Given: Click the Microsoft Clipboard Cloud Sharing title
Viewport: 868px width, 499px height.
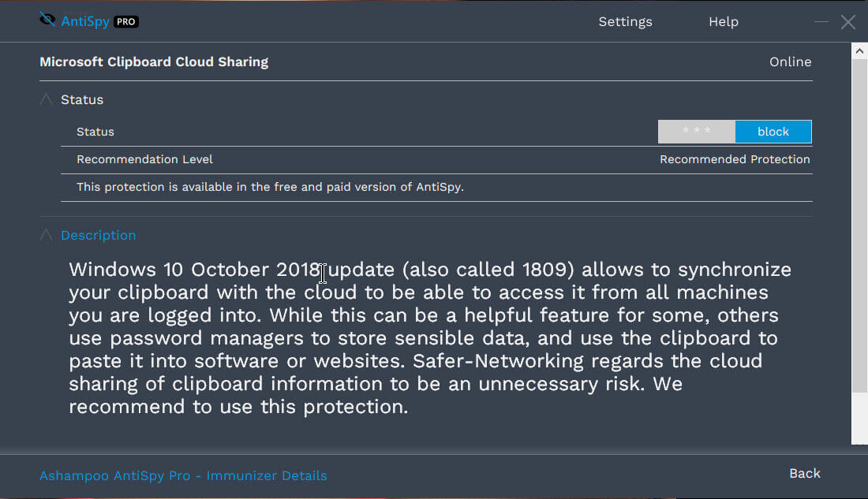Looking at the screenshot, I should 154,62.
